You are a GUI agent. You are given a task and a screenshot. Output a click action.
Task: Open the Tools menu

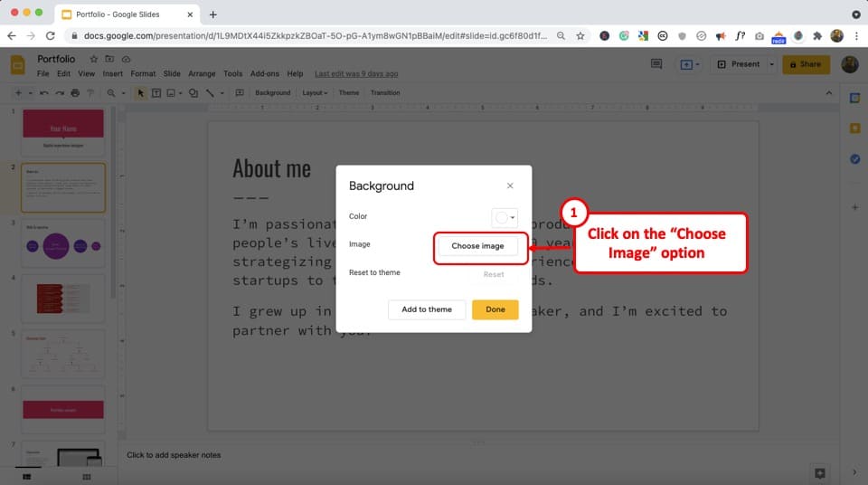click(x=232, y=73)
